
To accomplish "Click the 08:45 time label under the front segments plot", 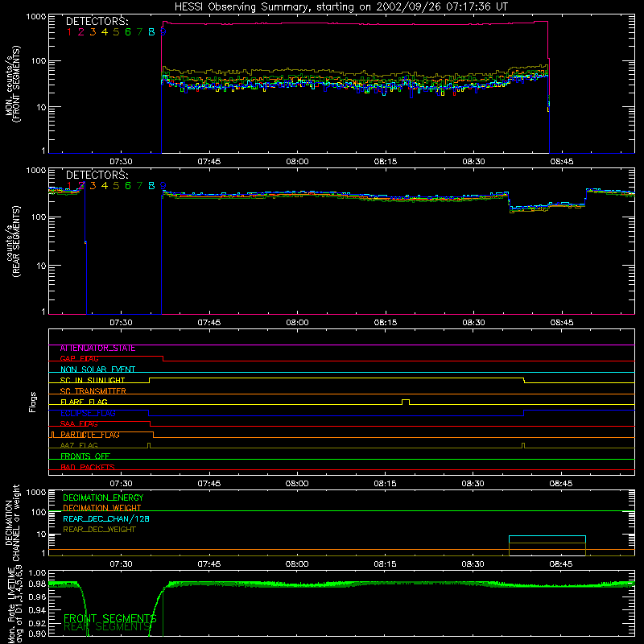I will pyautogui.click(x=562, y=162).
